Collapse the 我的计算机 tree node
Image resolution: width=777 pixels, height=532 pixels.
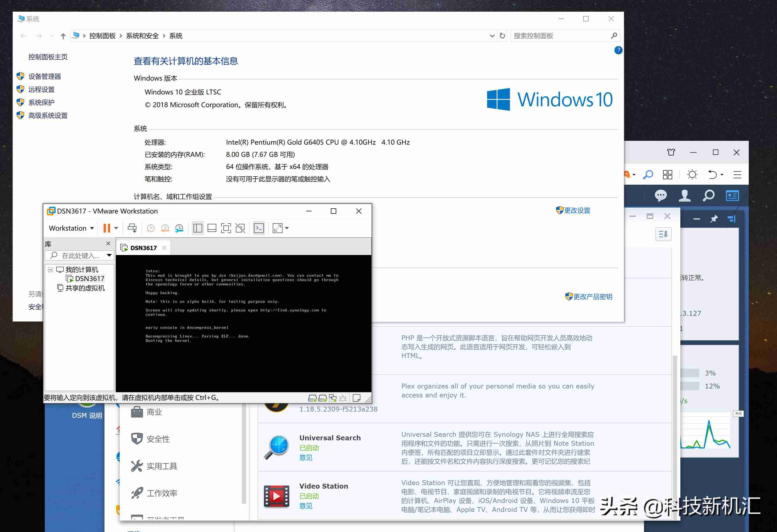50,270
